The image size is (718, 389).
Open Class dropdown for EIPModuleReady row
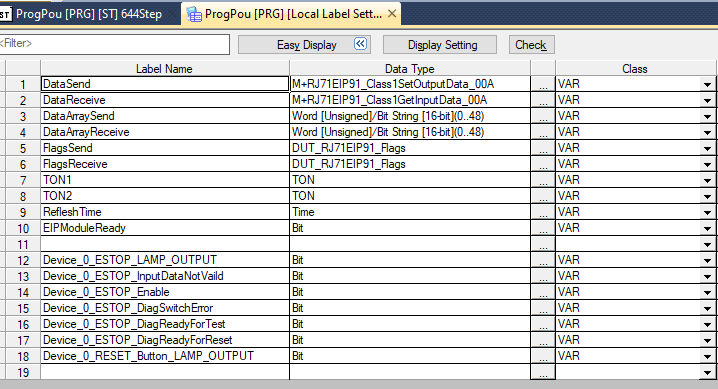[707, 229]
